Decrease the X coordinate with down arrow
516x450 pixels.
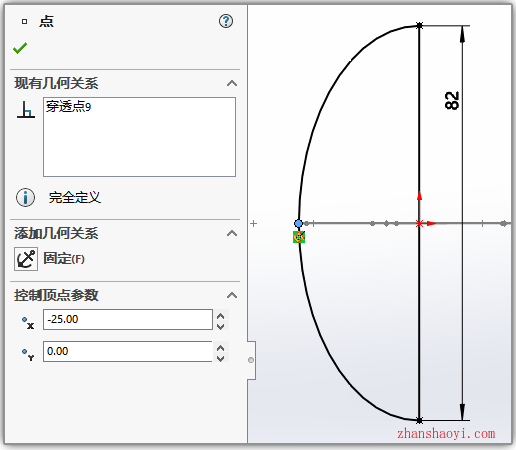point(221,326)
